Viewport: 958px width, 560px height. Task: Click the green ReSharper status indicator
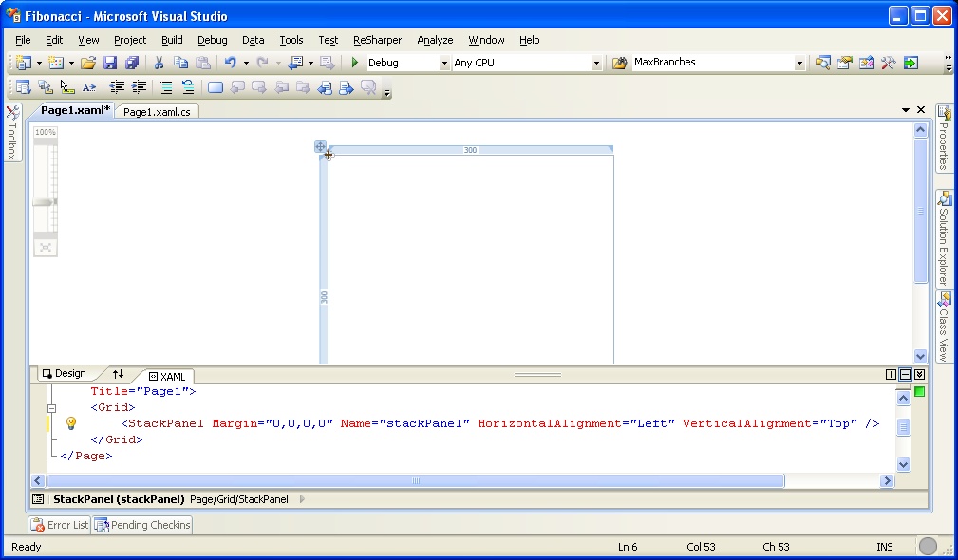click(x=919, y=391)
